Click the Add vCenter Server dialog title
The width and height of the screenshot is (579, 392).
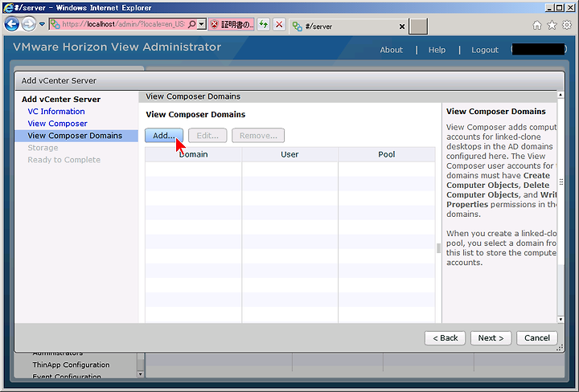(59, 81)
